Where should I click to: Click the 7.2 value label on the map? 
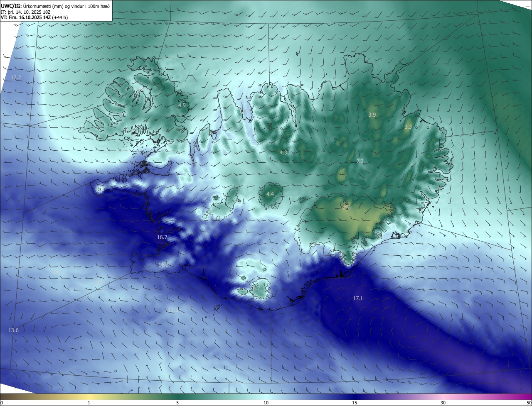pyautogui.click(x=360, y=161)
